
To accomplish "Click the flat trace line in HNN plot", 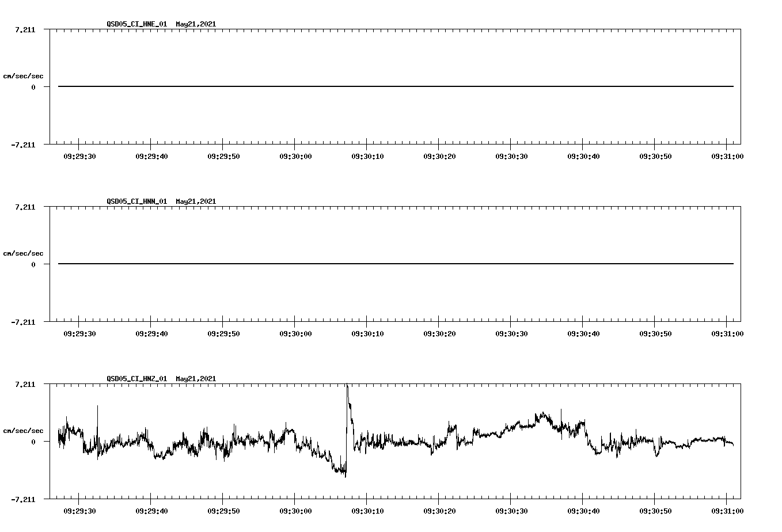I will (396, 264).
